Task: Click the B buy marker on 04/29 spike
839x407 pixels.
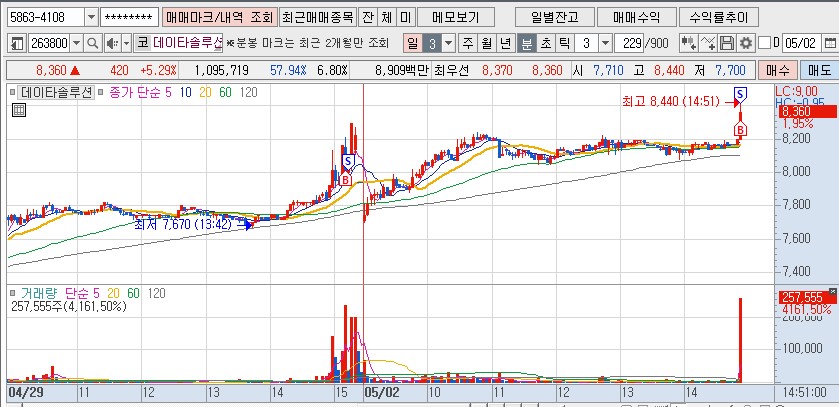Action: [x=346, y=179]
